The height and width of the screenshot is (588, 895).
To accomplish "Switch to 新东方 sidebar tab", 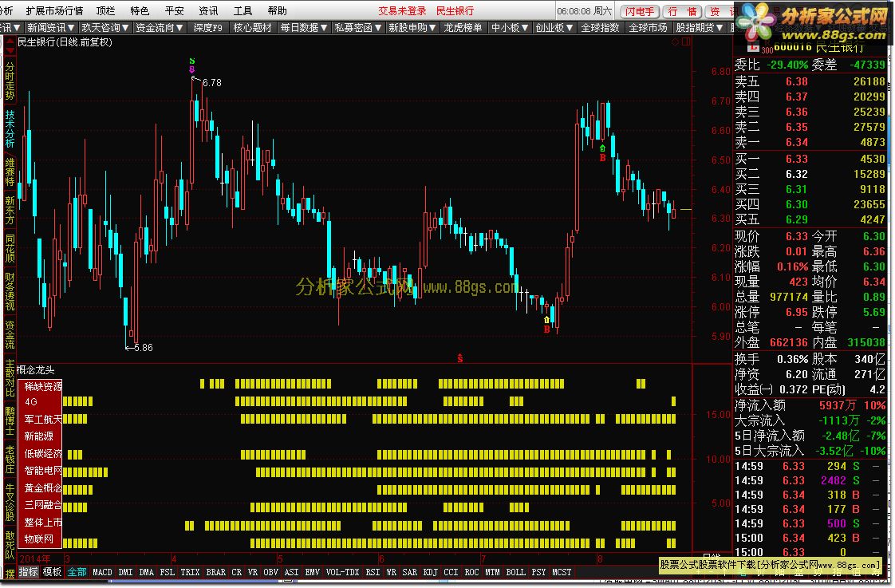I will coord(10,210).
